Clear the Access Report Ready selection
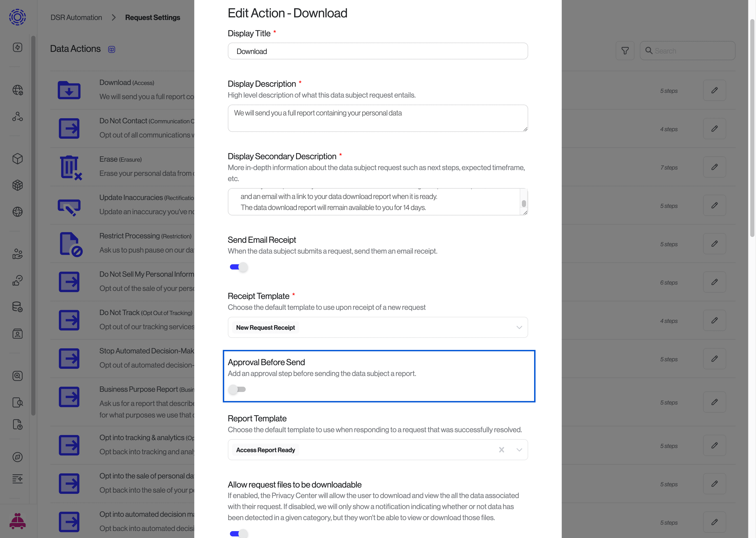This screenshot has width=756, height=538. (x=501, y=450)
